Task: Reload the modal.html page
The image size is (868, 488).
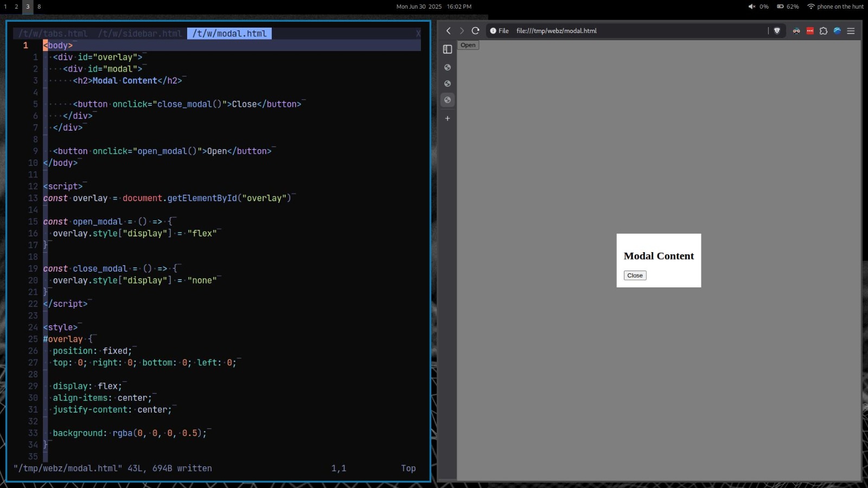Action: (x=475, y=31)
